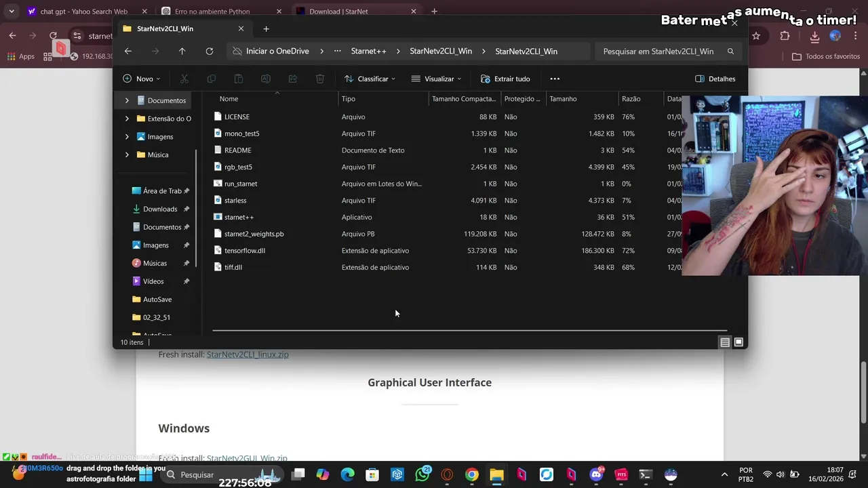Select the starnet++ application file

pyautogui.click(x=239, y=217)
